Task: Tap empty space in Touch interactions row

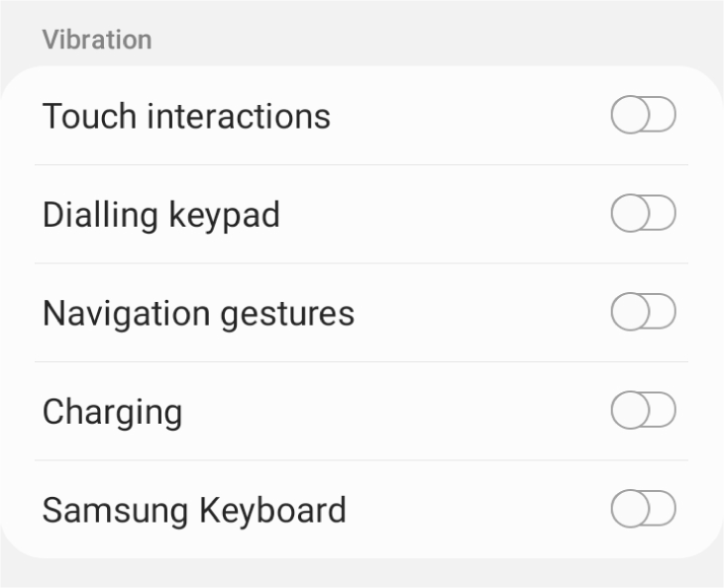Action: coord(465,117)
